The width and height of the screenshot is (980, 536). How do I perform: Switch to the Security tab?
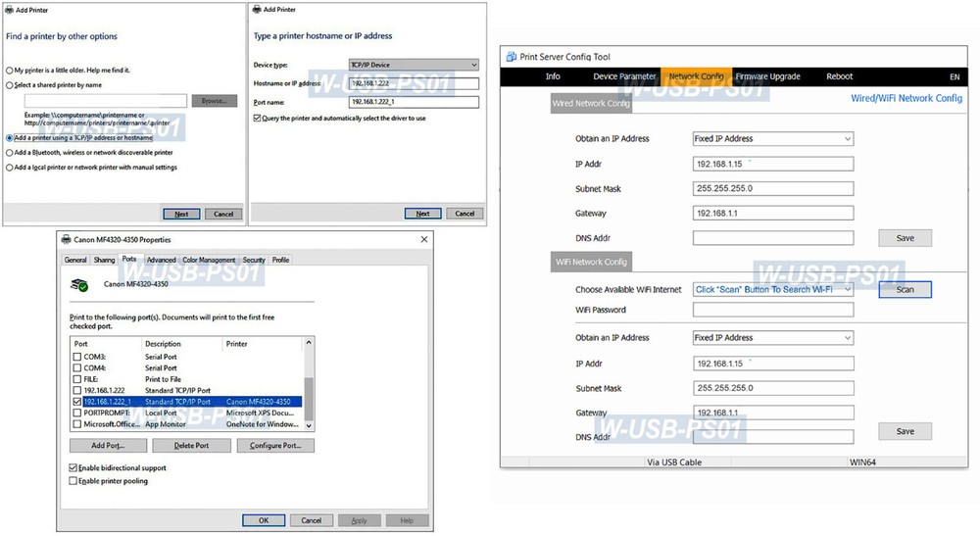tap(254, 260)
